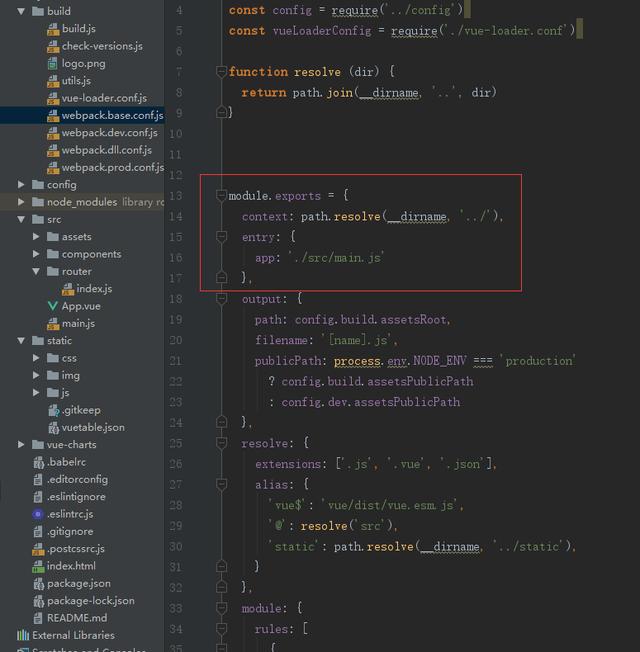
Task: Click the build folder icon
Action: click(38, 11)
